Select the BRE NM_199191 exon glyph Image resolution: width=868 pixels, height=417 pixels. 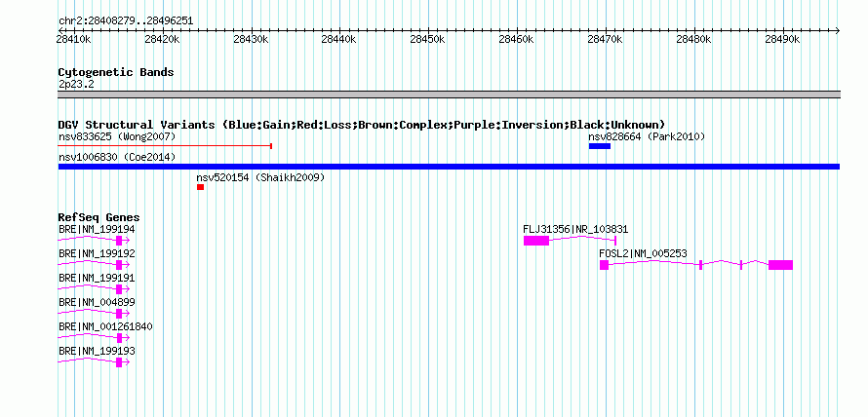[119, 289]
